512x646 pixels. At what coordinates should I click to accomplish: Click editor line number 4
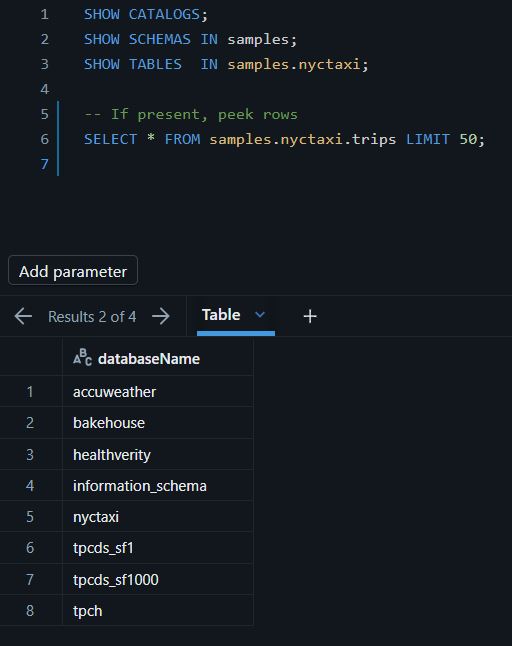(44, 89)
